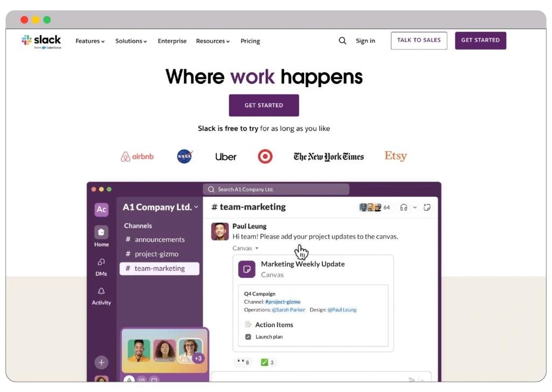Click the +3 participants badge in huddle

pyautogui.click(x=198, y=358)
